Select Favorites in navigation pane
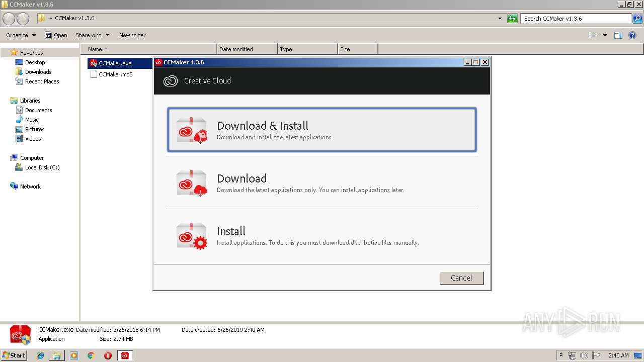The height and width of the screenshot is (362, 644). (x=31, y=53)
